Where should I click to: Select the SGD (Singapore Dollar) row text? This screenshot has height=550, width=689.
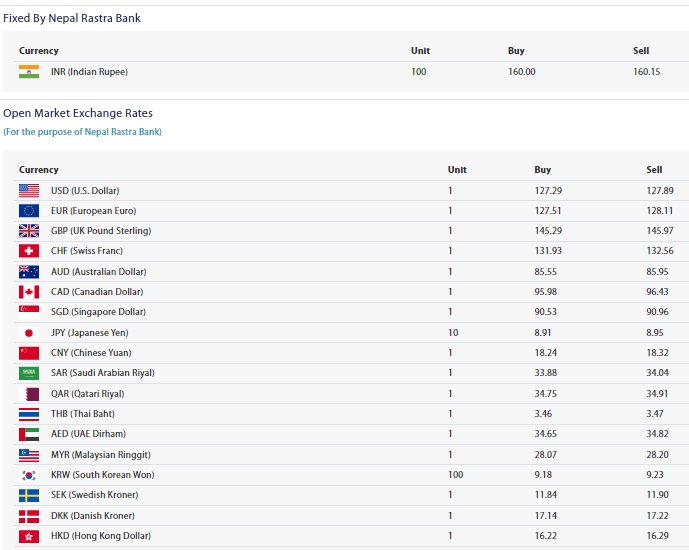pyautogui.click(x=99, y=312)
